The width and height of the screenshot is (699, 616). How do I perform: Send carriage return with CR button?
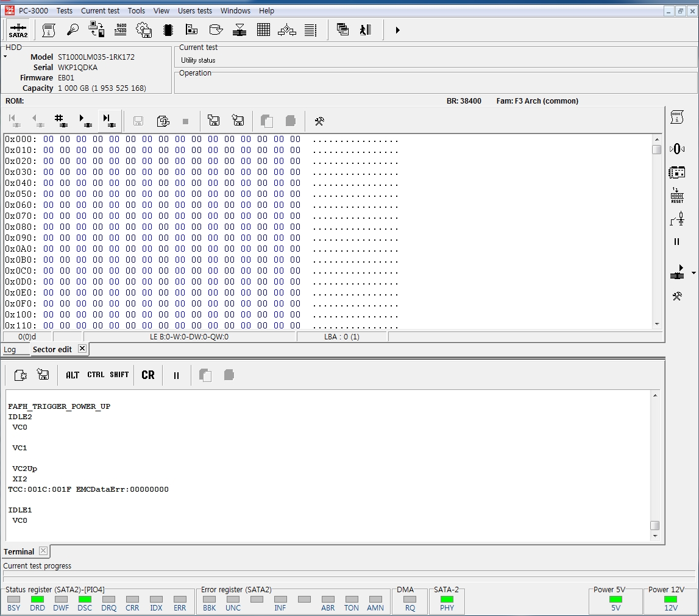tap(148, 375)
